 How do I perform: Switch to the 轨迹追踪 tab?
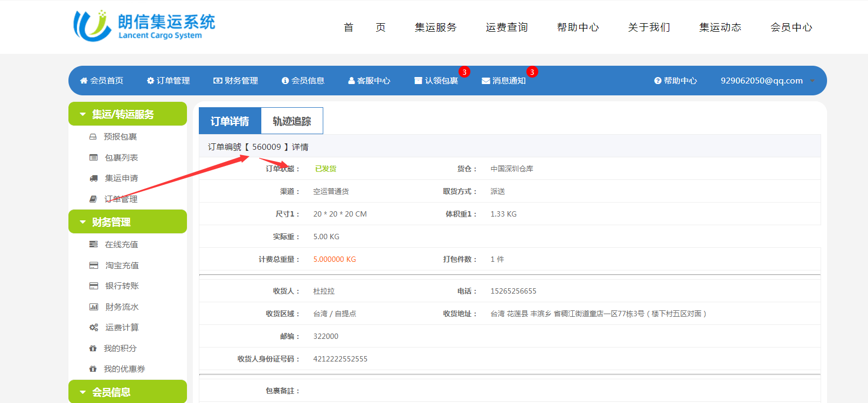click(x=291, y=121)
